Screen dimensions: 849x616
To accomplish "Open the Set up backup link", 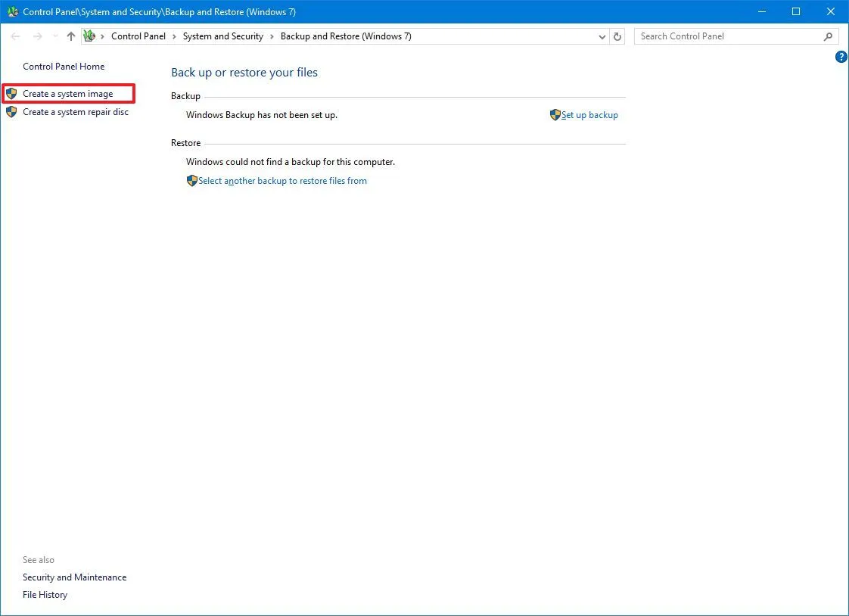I will pyautogui.click(x=589, y=114).
